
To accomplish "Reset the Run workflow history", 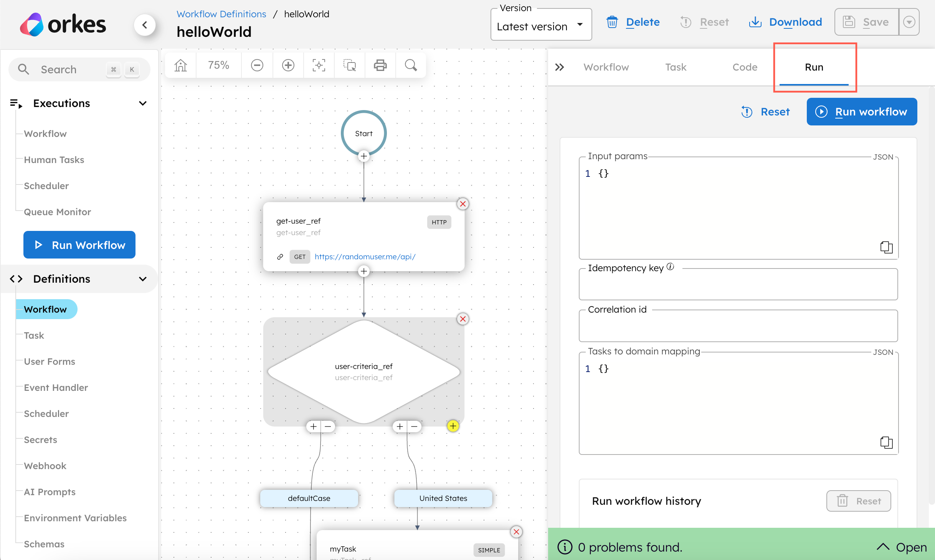I will (x=859, y=501).
